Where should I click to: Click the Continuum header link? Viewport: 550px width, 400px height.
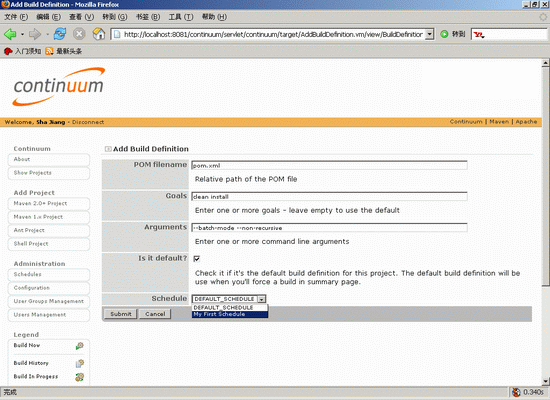click(466, 122)
